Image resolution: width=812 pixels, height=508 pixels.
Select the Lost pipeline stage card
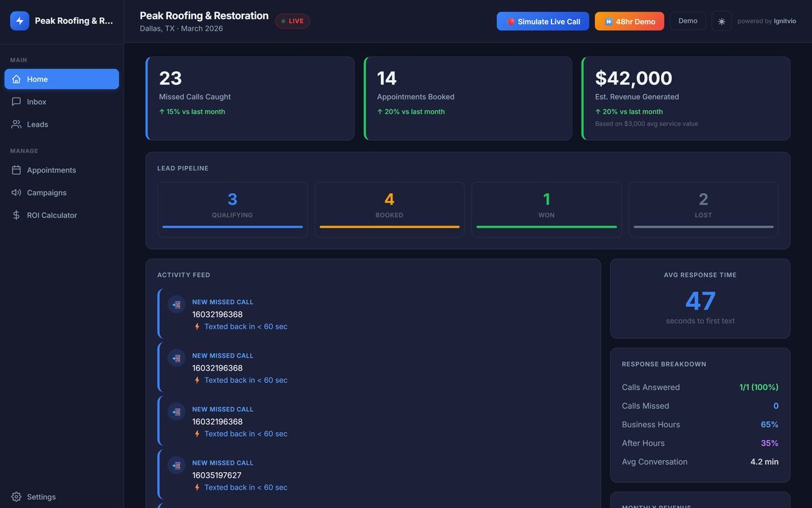point(703,209)
